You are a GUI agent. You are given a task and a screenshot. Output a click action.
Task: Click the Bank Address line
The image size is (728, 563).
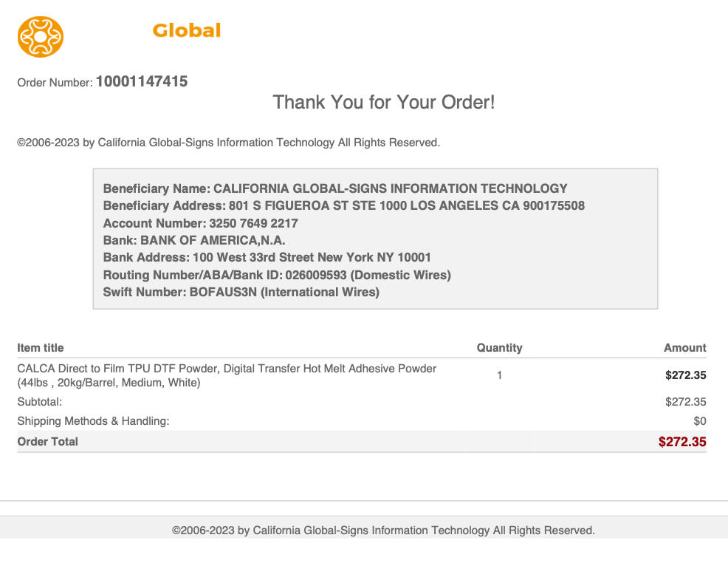(x=267, y=257)
